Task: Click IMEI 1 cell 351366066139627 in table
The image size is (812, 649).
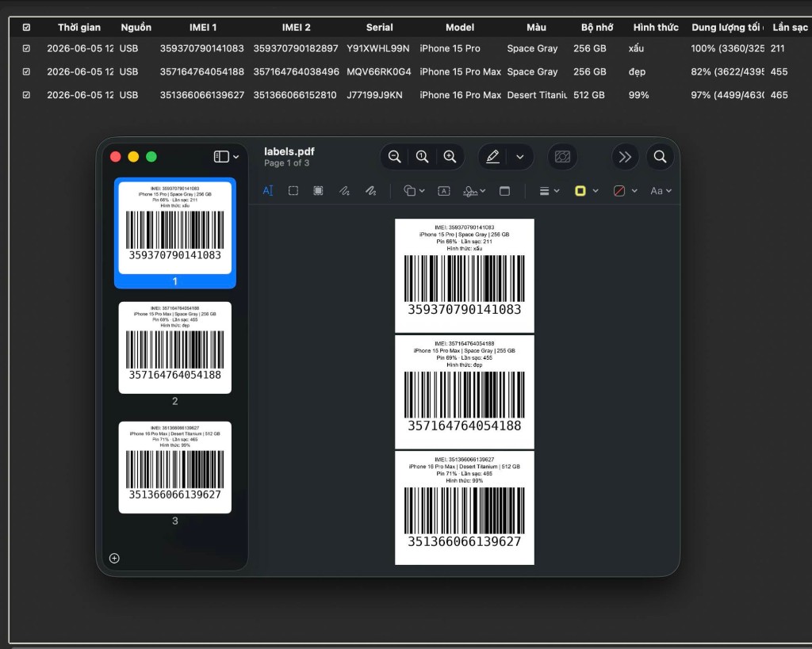Action: point(202,95)
